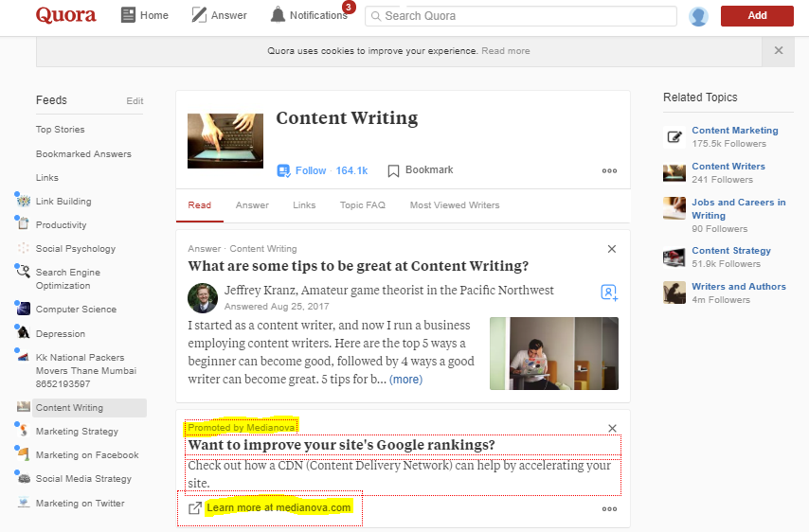Focus the Search Quora field
Viewport: 809px width, 532px height.
tap(521, 16)
